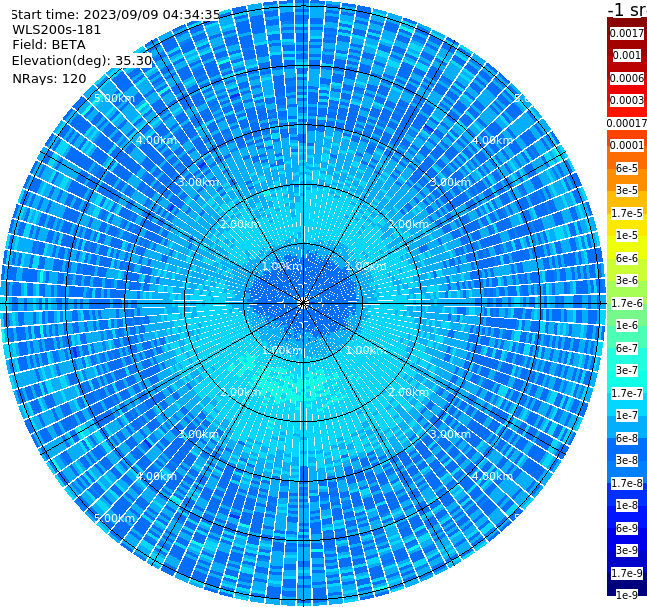Viewport: 647px width, 607px height.
Task: Select the 3e-9 colorbar label
Action: (x=627, y=550)
